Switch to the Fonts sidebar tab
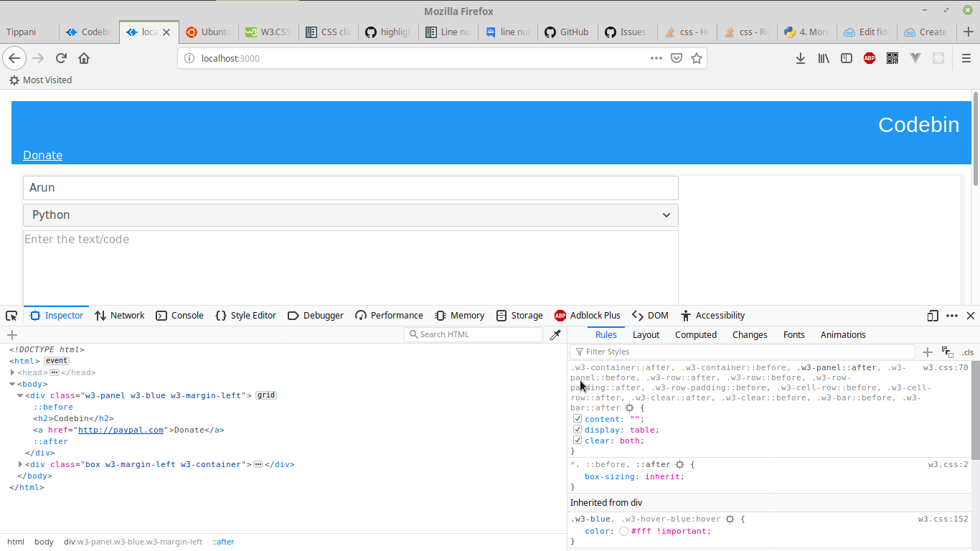Image resolution: width=980 pixels, height=551 pixels. click(x=793, y=335)
